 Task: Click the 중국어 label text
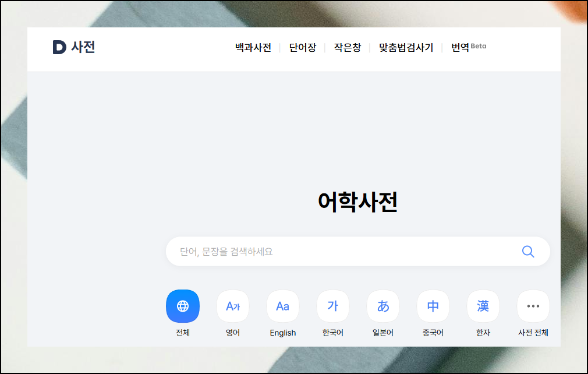tap(433, 333)
